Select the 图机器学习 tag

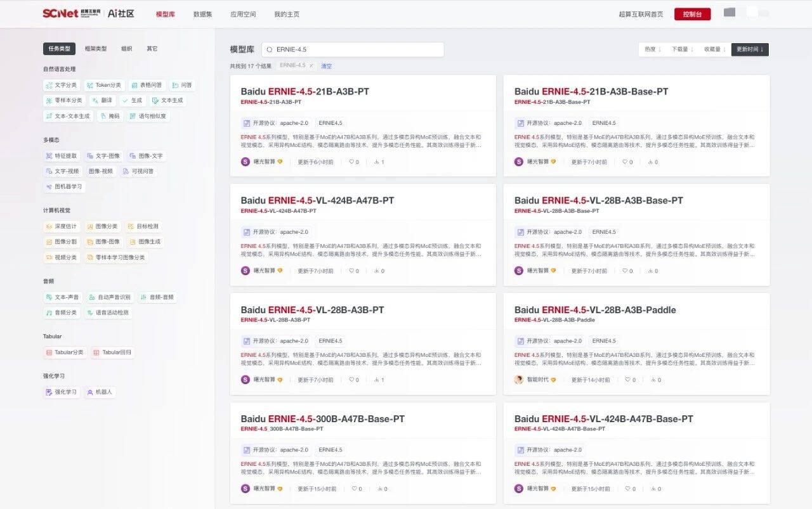64,187
